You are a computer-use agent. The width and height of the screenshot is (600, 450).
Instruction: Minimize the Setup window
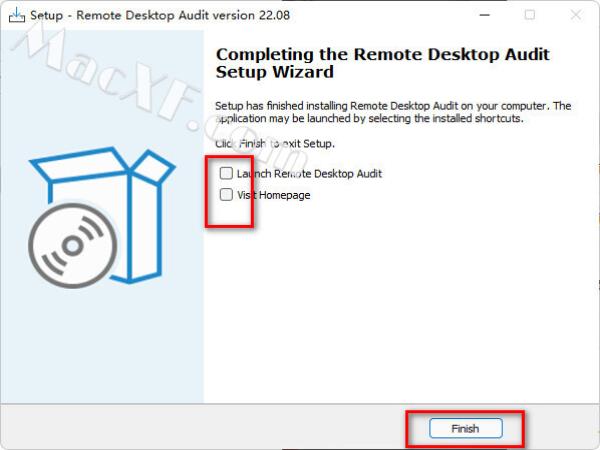pyautogui.click(x=485, y=15)
